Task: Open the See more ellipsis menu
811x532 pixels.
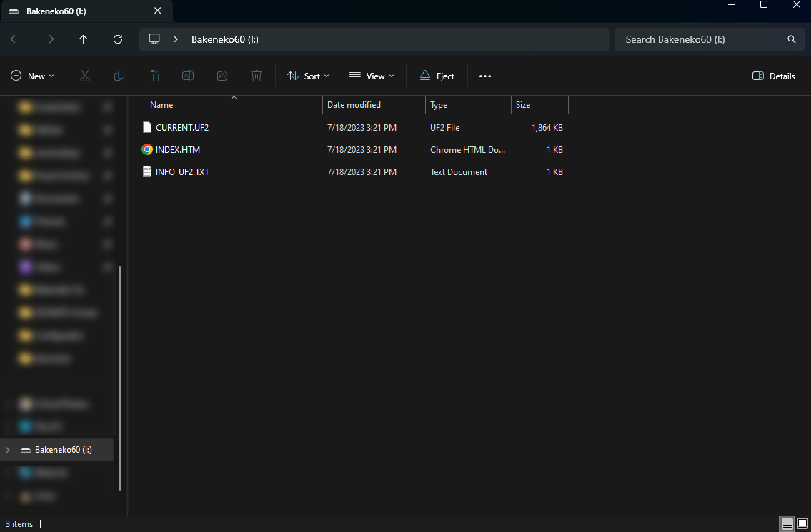Action: 485,76
